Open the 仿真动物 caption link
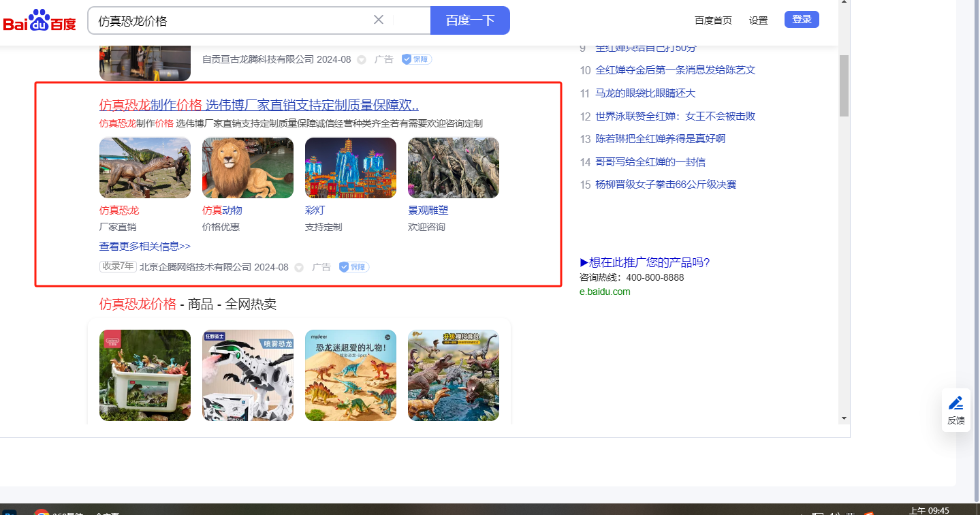Viewport: 980px width, 515px height. click(x=222, y=210)
